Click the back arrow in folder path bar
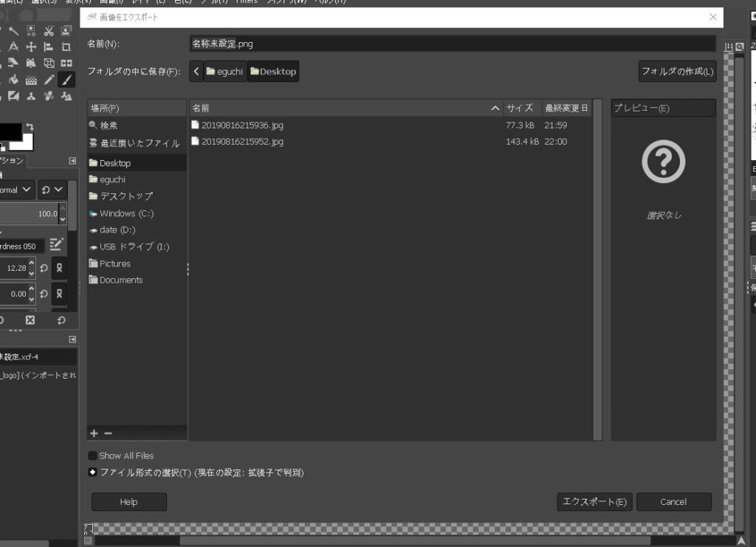 pyautogui.click(x=196, y=72)
